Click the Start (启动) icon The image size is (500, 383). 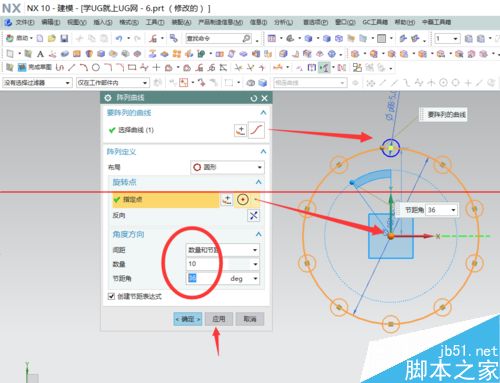tap(10, 38)
